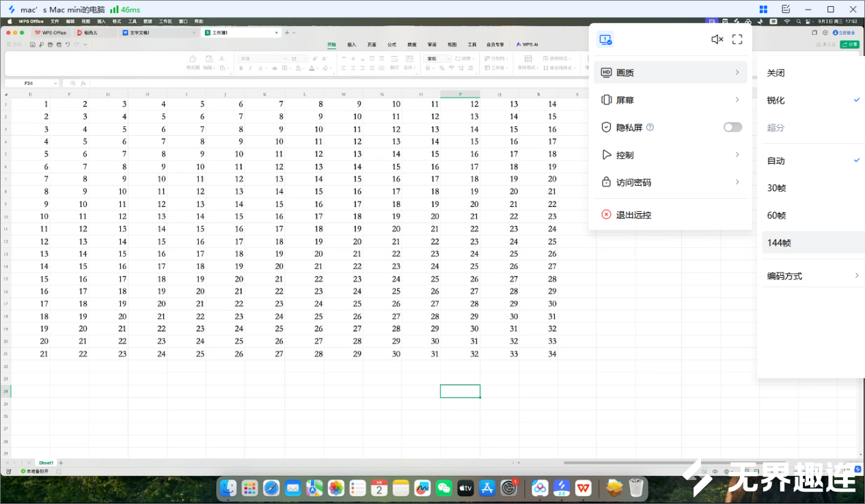The image size is (865, 504).
Task: Open Finder from the Dock
Action: 228,488
